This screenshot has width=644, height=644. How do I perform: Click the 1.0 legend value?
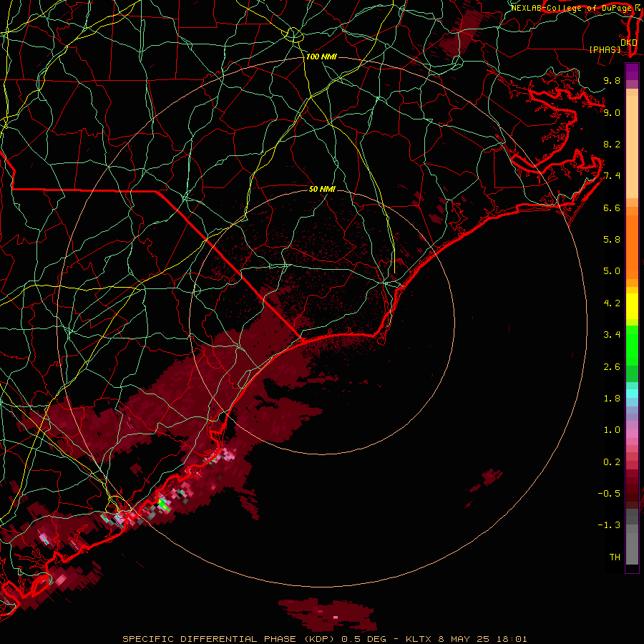click(x=612, y=430)
